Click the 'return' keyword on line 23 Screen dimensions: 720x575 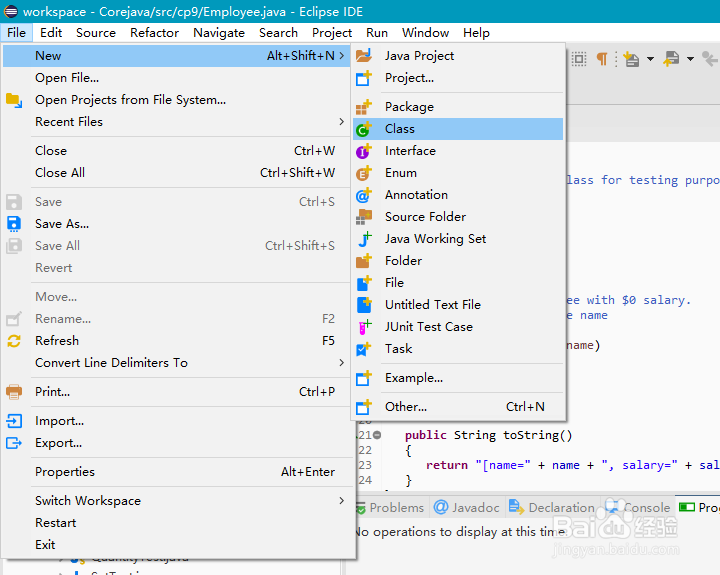447,465
